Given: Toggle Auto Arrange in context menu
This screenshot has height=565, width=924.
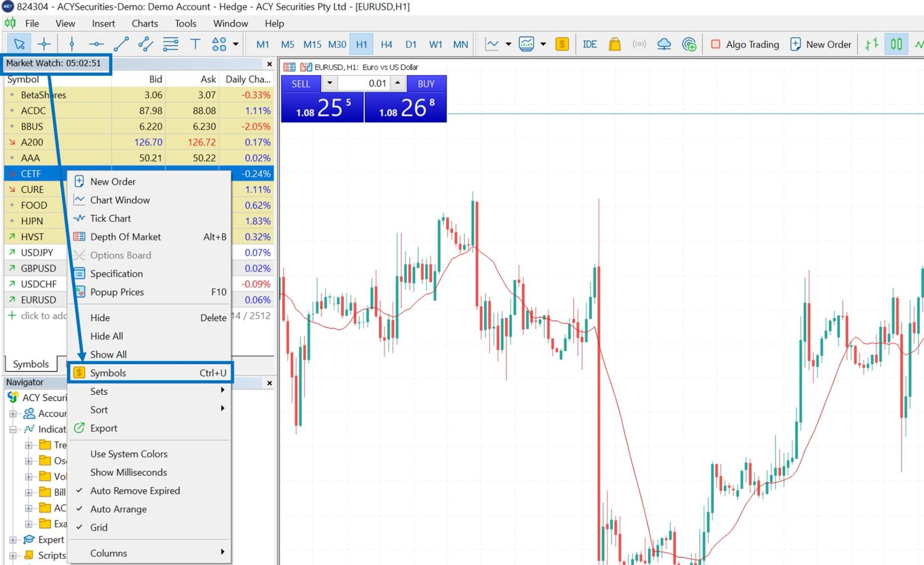Looking at the screenshot, I should [x=118, y=509].
